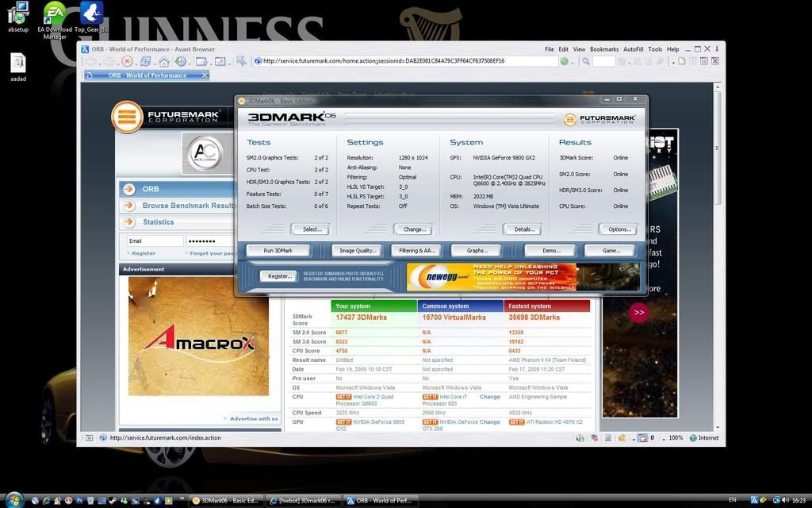Click the Email input field
The image size is (812, 508).
tap(155, 241)
